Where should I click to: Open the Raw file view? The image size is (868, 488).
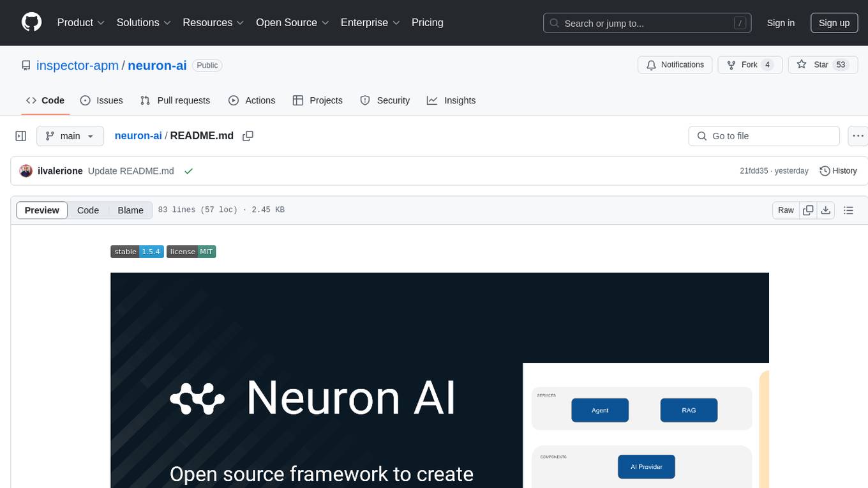[x=786, y=210]
